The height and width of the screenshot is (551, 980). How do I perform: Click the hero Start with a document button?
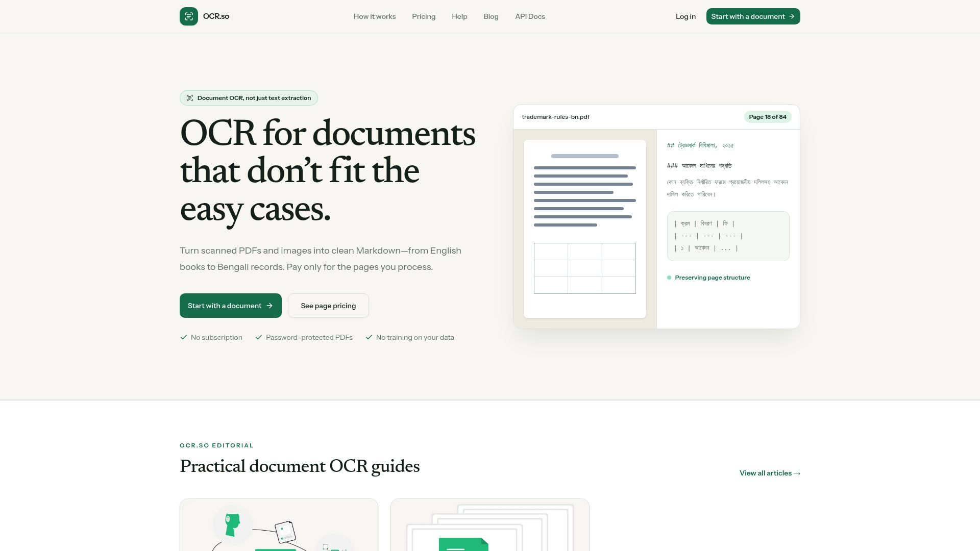click(x=231, y=306)
